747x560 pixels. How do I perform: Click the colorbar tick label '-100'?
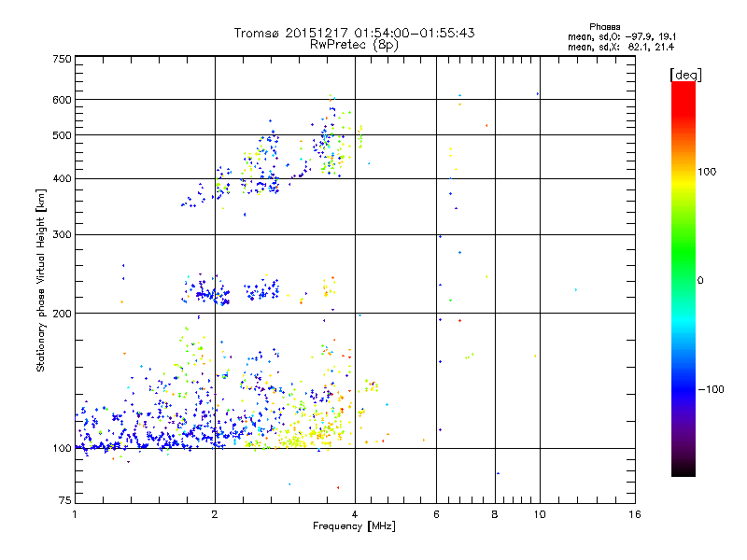point(711,389)
